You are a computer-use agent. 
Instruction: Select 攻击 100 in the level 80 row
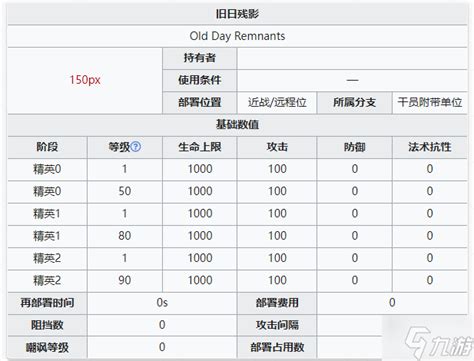click(x=277, y=236)
